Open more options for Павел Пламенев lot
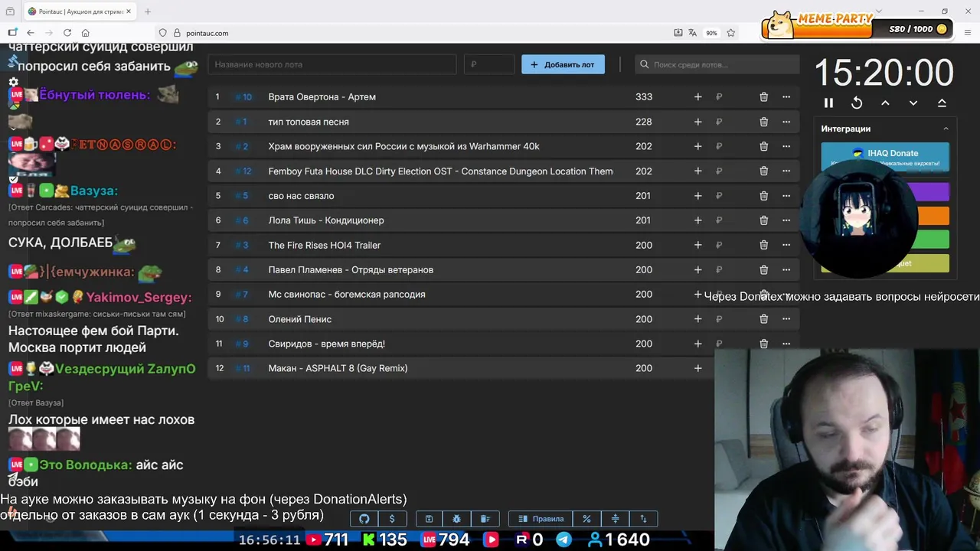This screenshot has height=551, width=980. [786, 269]
